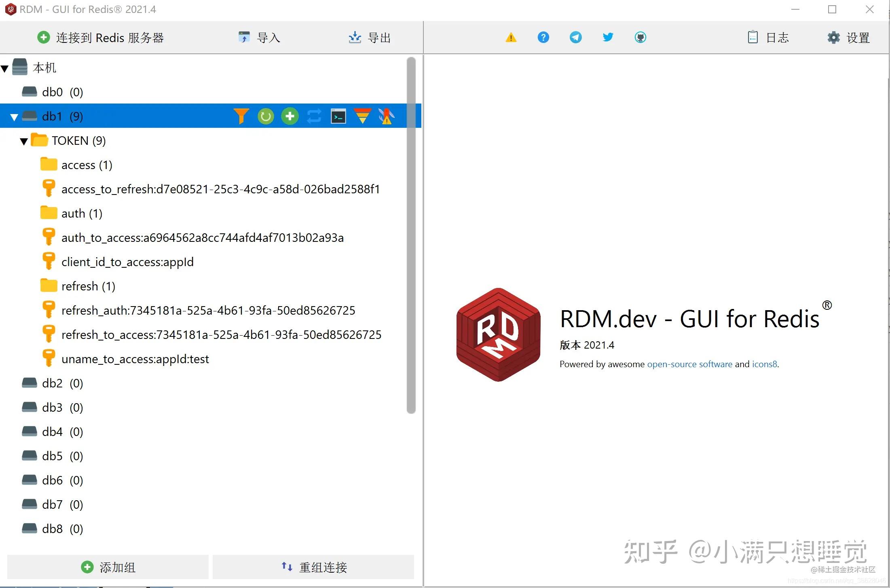Click the flush database funnel icon on db1
890x588 pixels.
coord(363,116)
